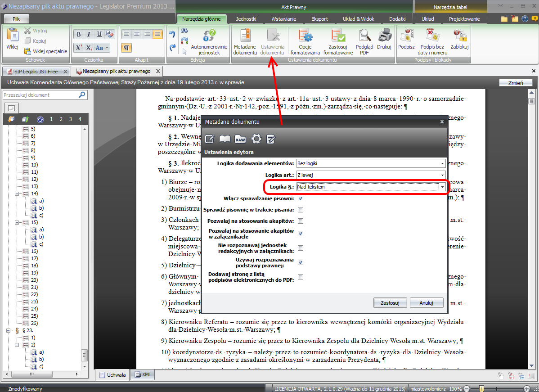Image resolution: width=539 pixels, height=392 pixels.
Task: Toggle the pilcrow formatting marks button
Action: (126, 48)
